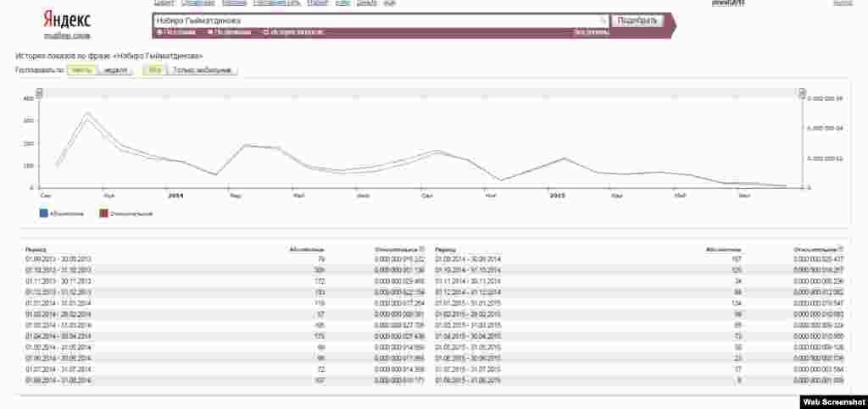
Task: Open the virtual keyboard icon in search field
Action: coord(604,20)
